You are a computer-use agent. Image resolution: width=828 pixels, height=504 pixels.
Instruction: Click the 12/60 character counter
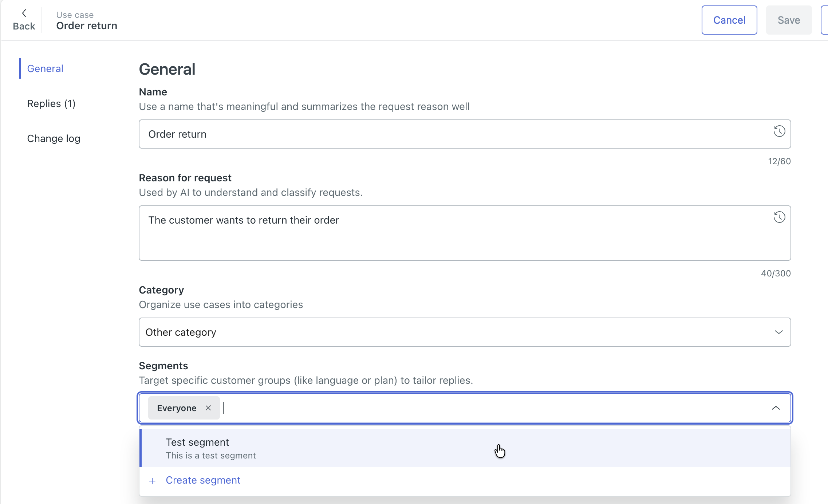pyautogui.click(x=779, y=161)
